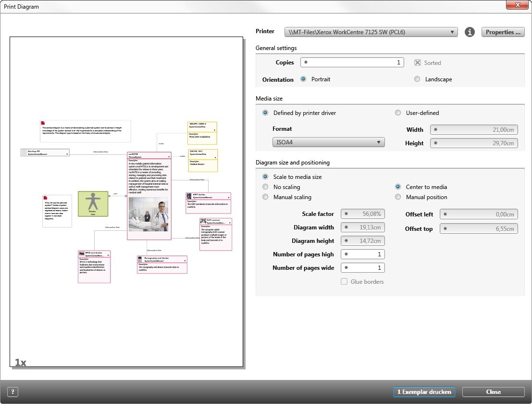Click the printer info icon
Screen dimensions: 532x404
(x=470, y=32)
